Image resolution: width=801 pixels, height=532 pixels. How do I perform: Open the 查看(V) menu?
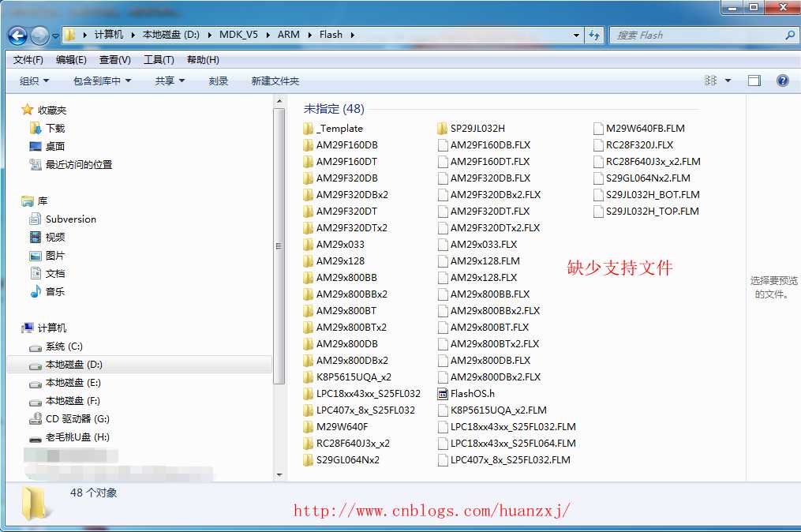point(115,60)
